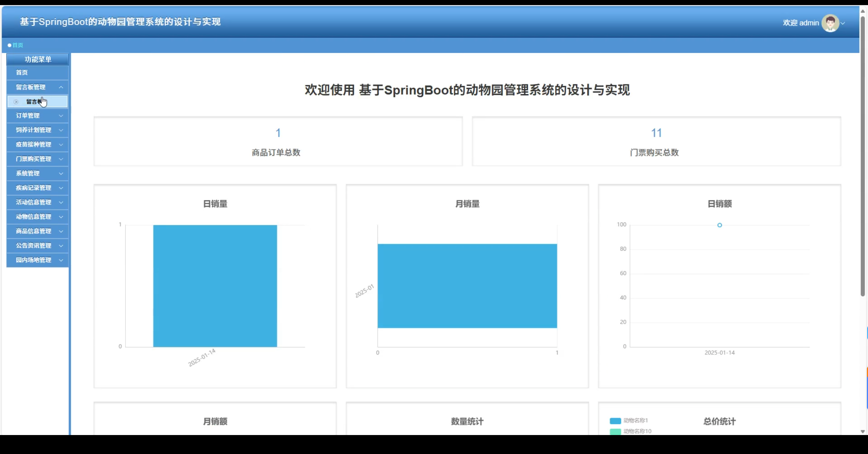This screenshot has width=868, height=454.
Task: Expand the 门票购买管理 chevron icon
Action: 61,159
